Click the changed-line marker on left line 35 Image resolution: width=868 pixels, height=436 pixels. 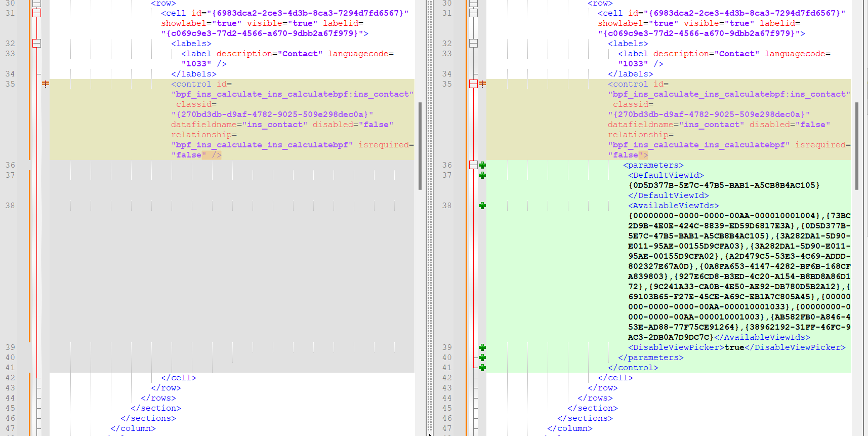click(46, 84)
